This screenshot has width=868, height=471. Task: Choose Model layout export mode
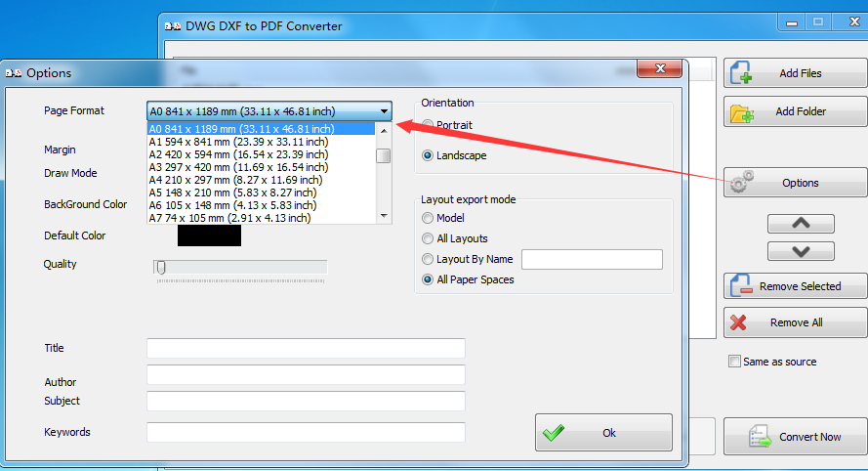pyautogui.click(x=428, y=218)
